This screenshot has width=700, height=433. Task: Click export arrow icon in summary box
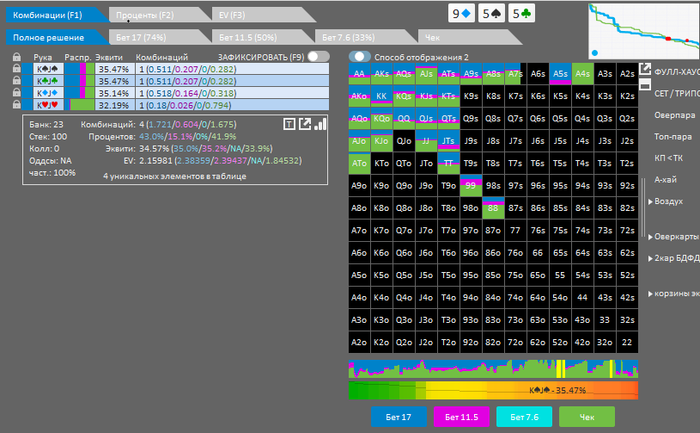click(x=305, y=124)
